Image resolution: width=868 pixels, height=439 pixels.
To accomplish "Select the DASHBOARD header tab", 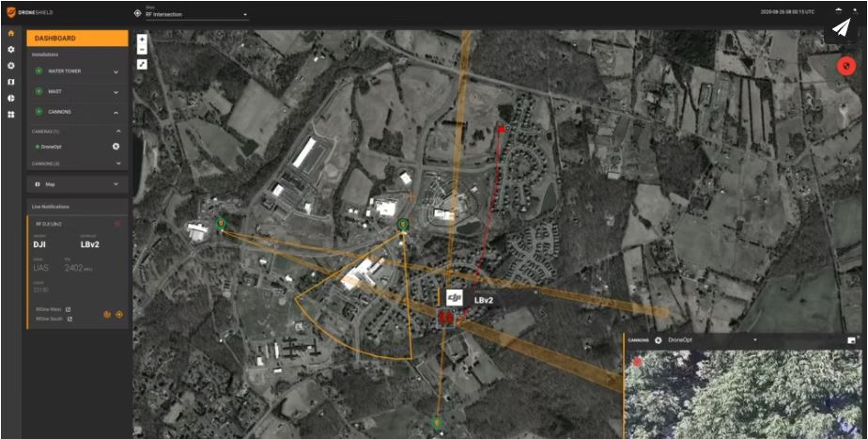I will pos(77,39).
